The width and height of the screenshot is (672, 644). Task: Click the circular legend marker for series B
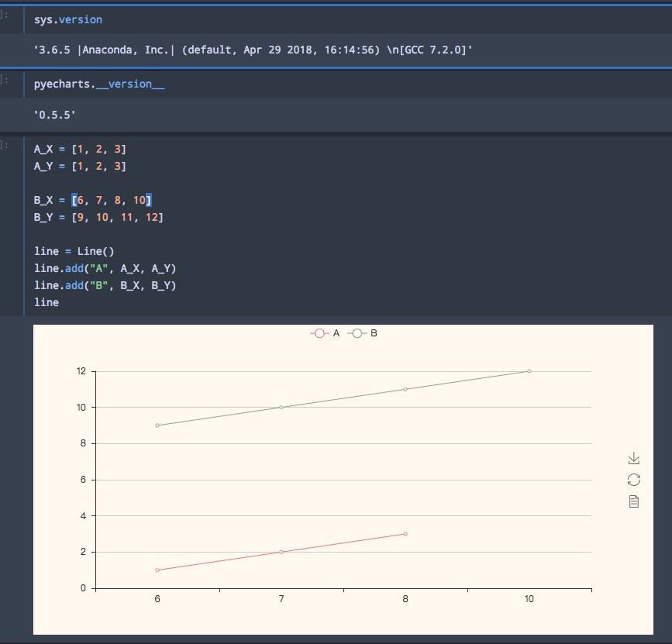(357, 332)
